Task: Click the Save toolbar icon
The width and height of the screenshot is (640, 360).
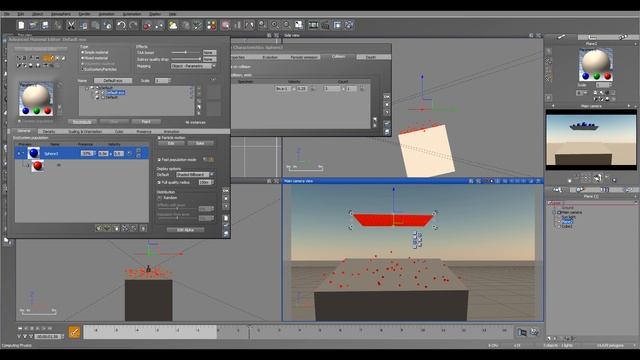Action: click(45, 25)
